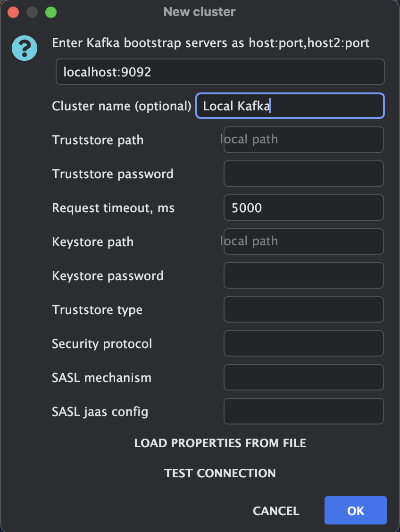Click the Keystore password field
Viewport: 400px width, 532px height.
pos(303,275)
